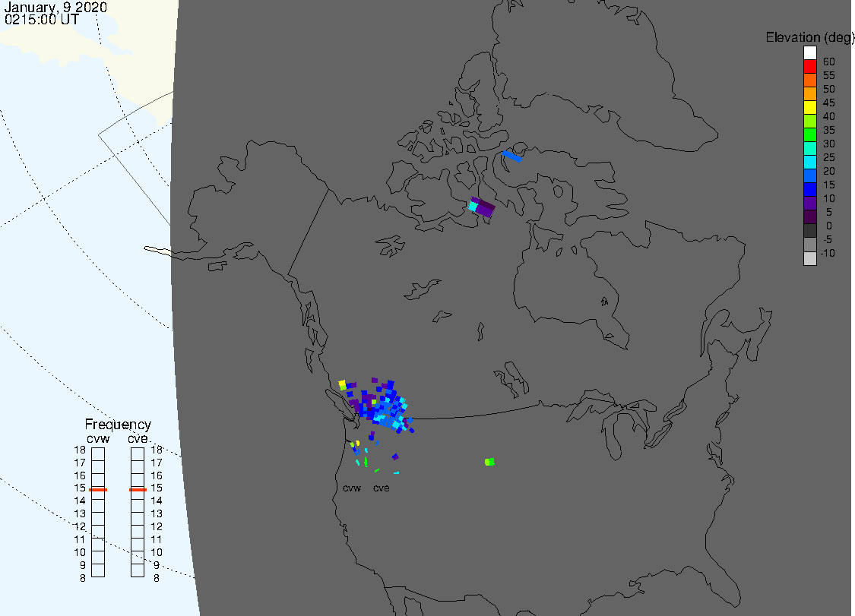This screenshot has width=855, height=616.
Task: Click the light gray swatch below -10 mark
Action: point(809,258)
